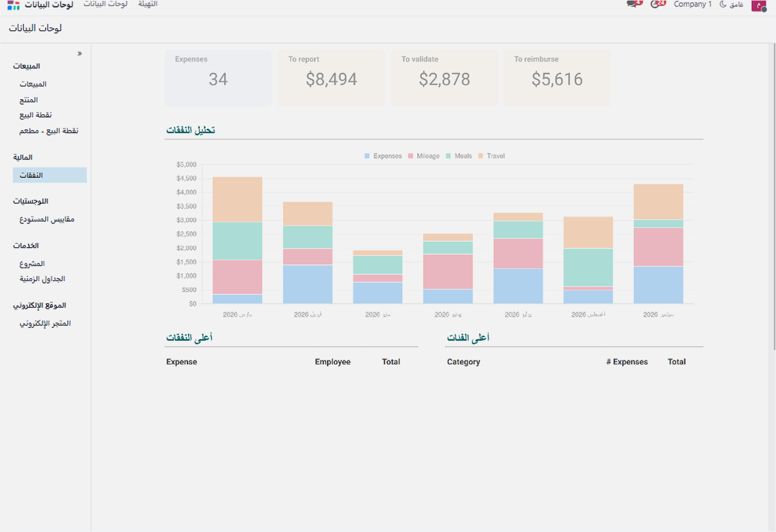Viewport: 776px width, 532px height.
Task: Click the Total header in the أعلى النفقات table
Action: [x=391, y=362]
